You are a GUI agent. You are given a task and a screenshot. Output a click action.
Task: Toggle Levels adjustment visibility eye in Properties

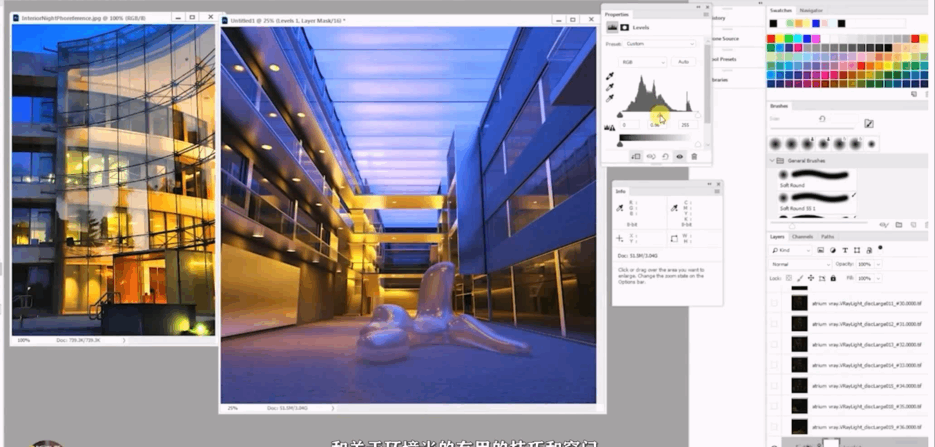[x=680, y=157]
